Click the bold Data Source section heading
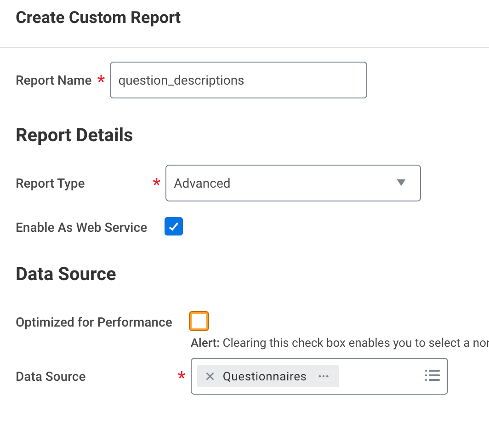Screen dimensions: 489x448 click(66, 274)
